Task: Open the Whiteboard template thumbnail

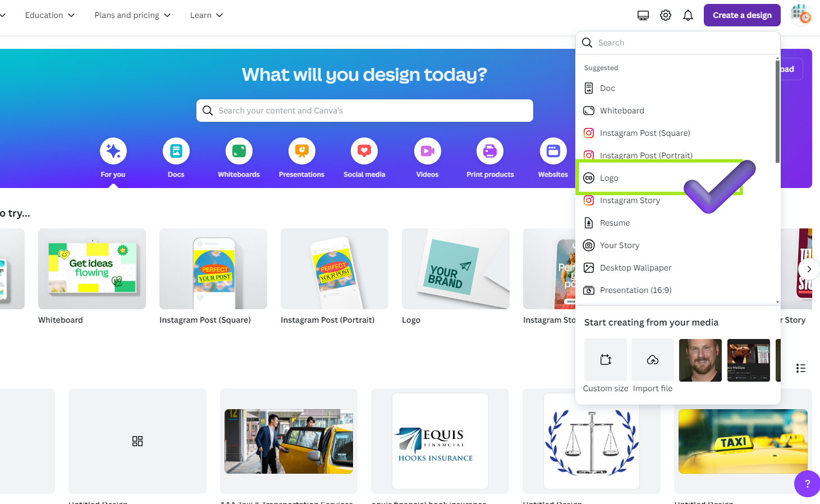Action: point(92,269)
